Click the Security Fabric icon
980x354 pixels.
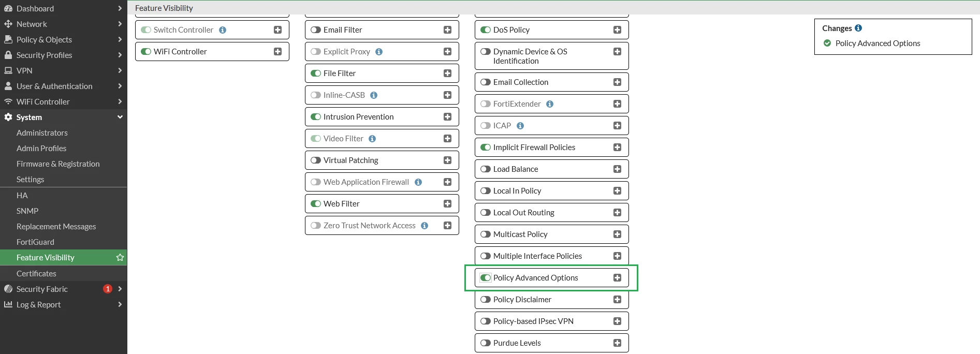(x=8, y=289)
